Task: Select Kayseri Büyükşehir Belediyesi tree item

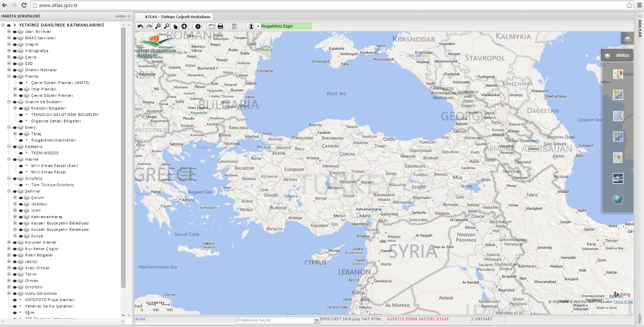Action: (60, 223)
